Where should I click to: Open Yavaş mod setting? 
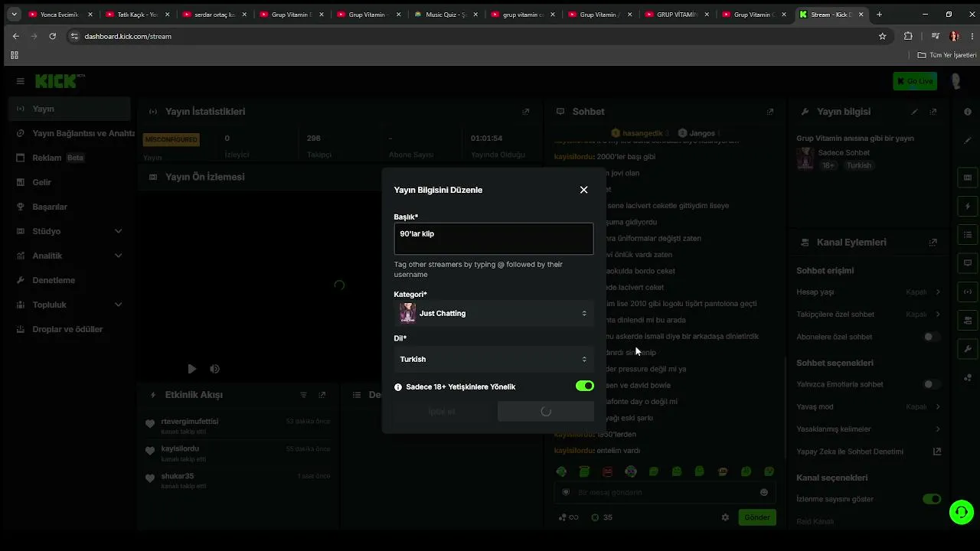(x=869, y=406)
